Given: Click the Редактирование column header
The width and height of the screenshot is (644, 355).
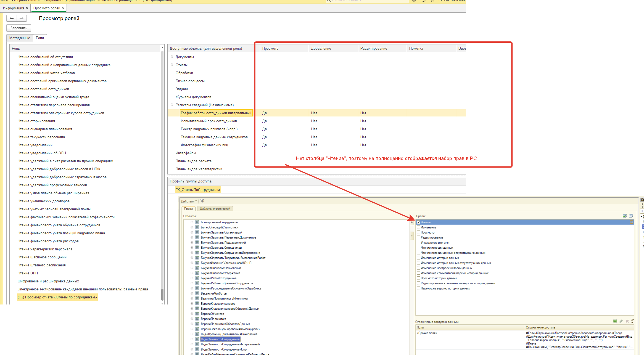Looking at the screenshot, I should click(x=382, y=48).
